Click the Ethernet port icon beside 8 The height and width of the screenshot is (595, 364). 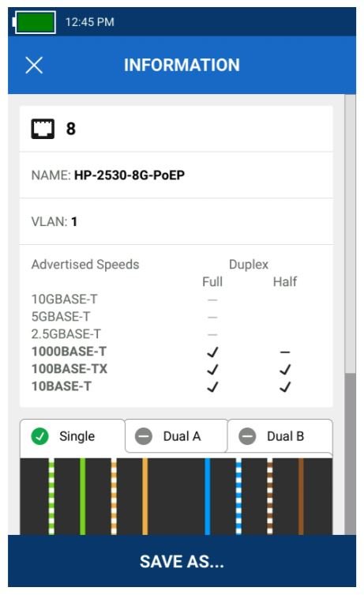pos(43,129)
